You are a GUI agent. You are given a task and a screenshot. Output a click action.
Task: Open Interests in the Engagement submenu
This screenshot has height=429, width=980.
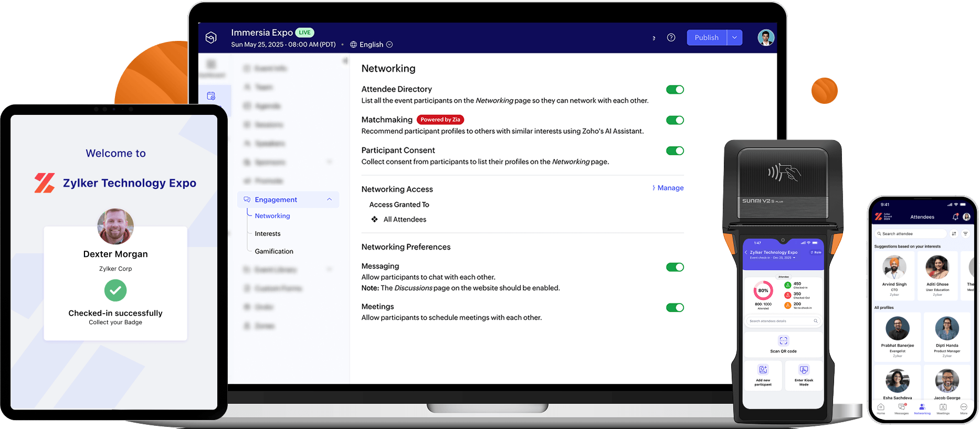[x=268, y=233]
